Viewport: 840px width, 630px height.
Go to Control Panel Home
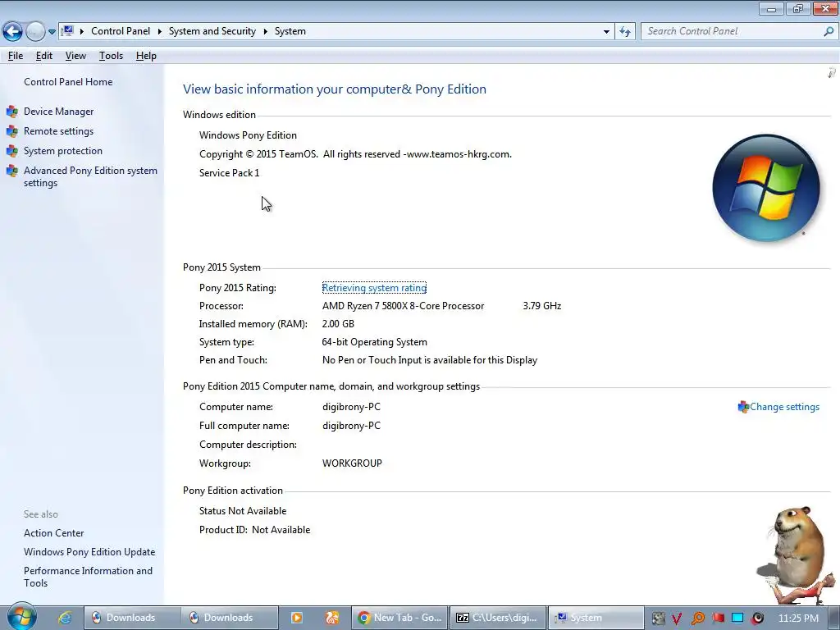68,82
